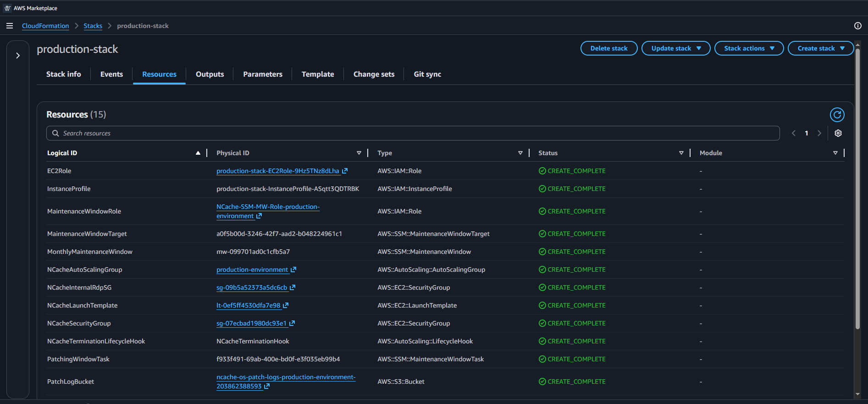The width and height of the screenshot is (868, 404).
Task: Click page number 1 in pagination
Action: [807, 133]
